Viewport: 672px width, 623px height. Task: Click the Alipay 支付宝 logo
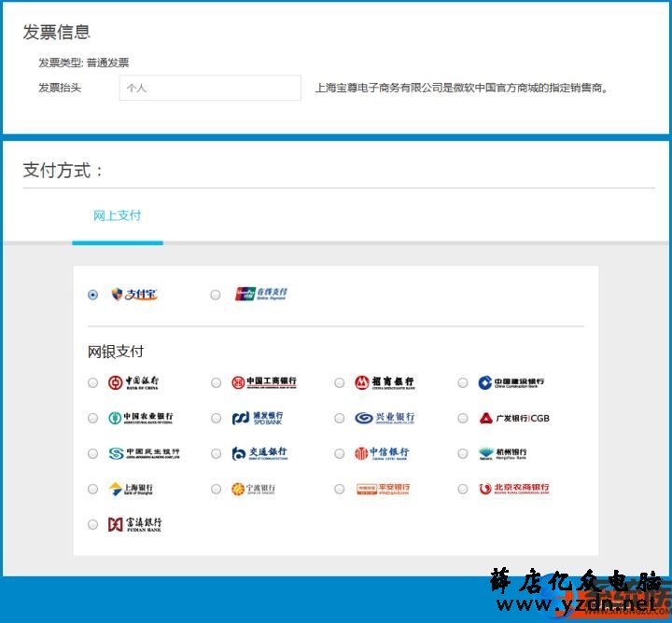click(134, 294)
